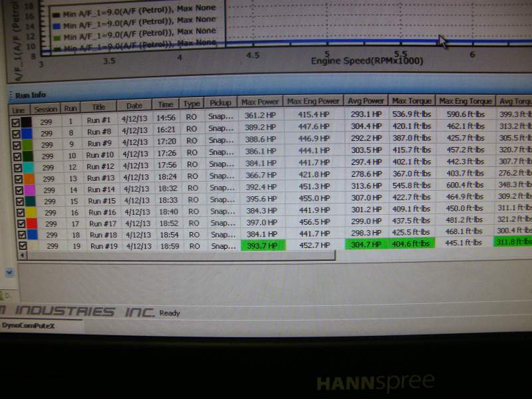
Task: Select the red color swatch for Run #17
Action: point(31,223)
